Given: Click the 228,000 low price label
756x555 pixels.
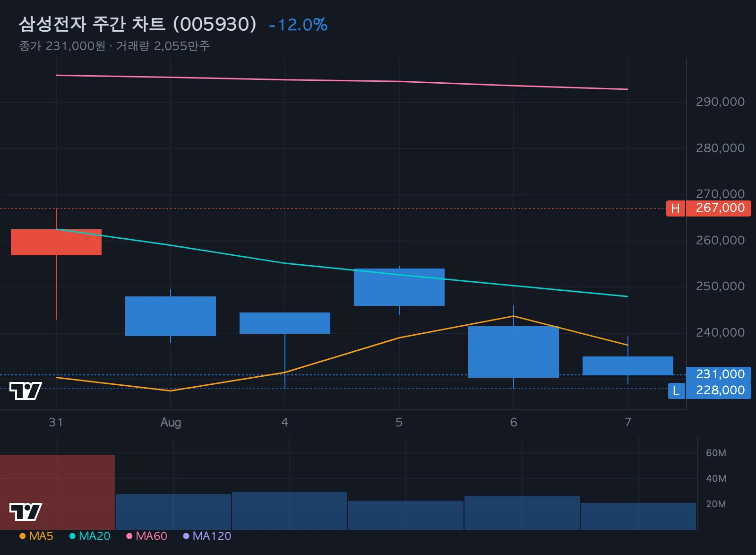Looking at the screenshot, I should [x=719, y=390].
